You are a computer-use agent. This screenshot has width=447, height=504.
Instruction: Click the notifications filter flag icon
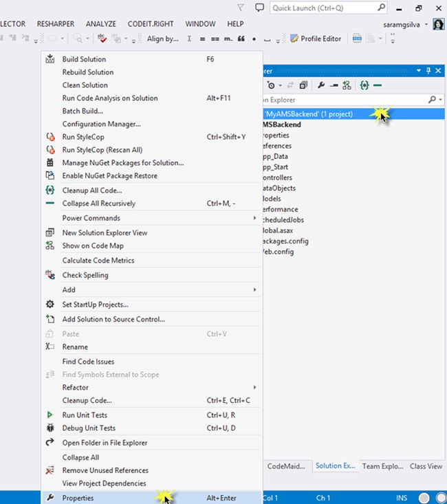click(241, 8)
